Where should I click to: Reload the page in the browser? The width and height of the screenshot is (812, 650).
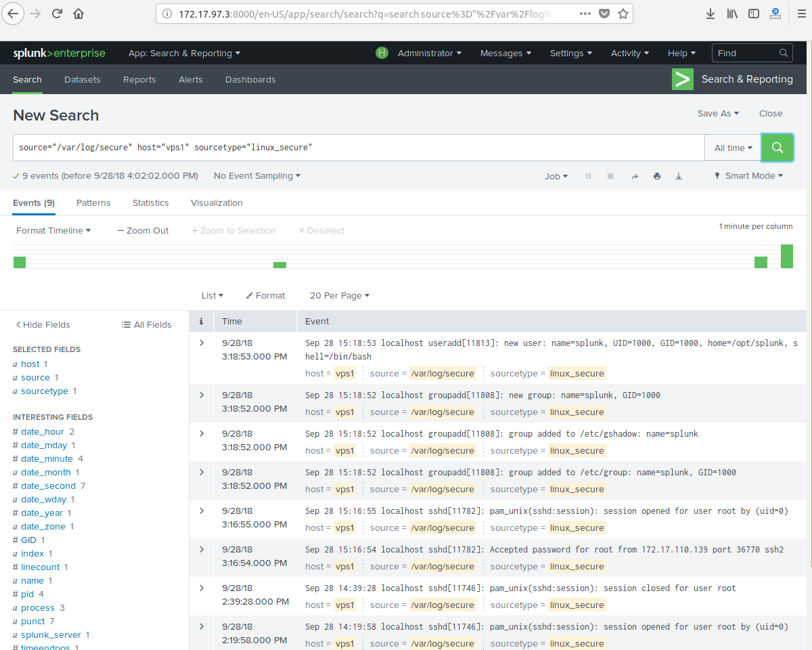[57, 14]
